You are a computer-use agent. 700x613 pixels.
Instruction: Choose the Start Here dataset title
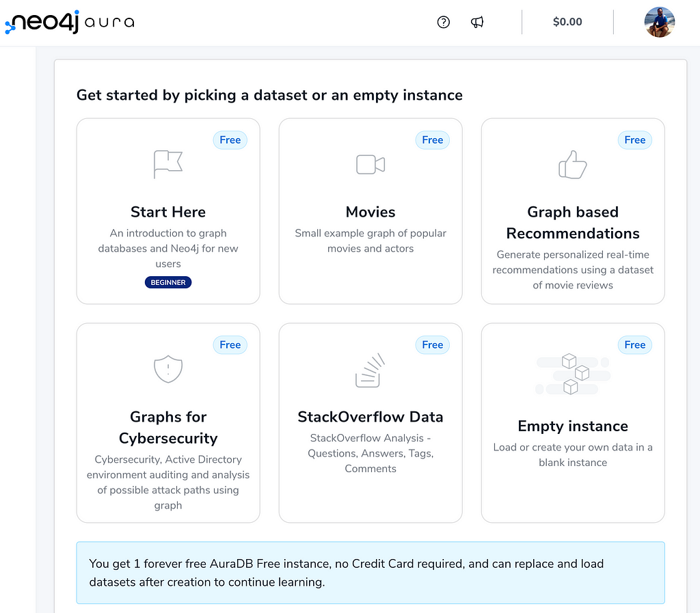(x=168, y=212)
